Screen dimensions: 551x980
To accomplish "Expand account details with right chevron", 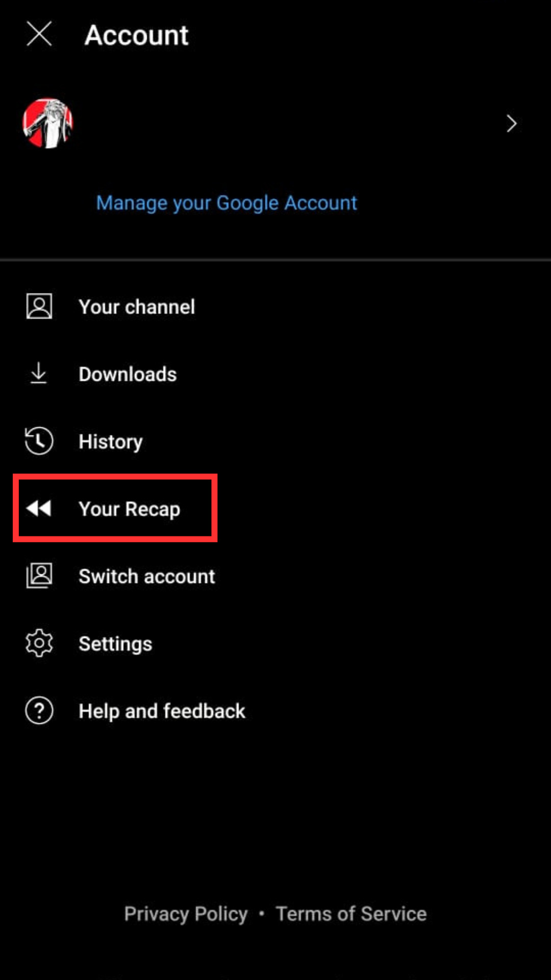I will [x=511, y=124].
